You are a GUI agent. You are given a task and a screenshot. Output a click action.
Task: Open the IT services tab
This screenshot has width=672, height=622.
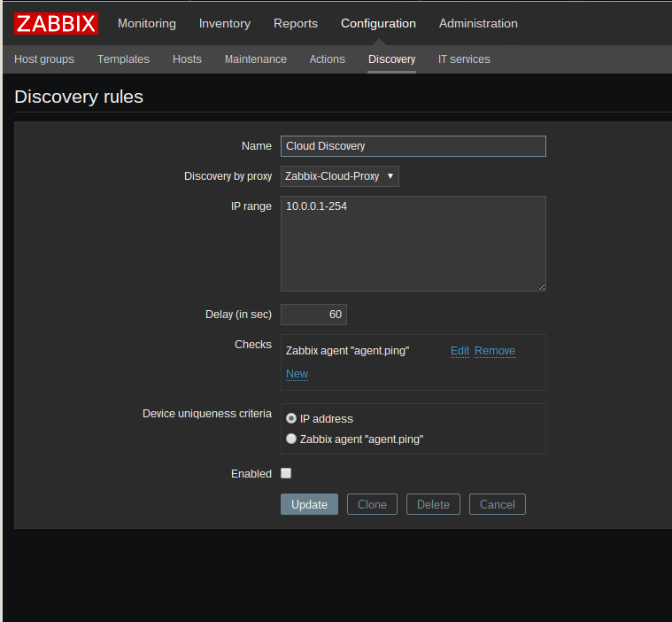coord(464,59)
